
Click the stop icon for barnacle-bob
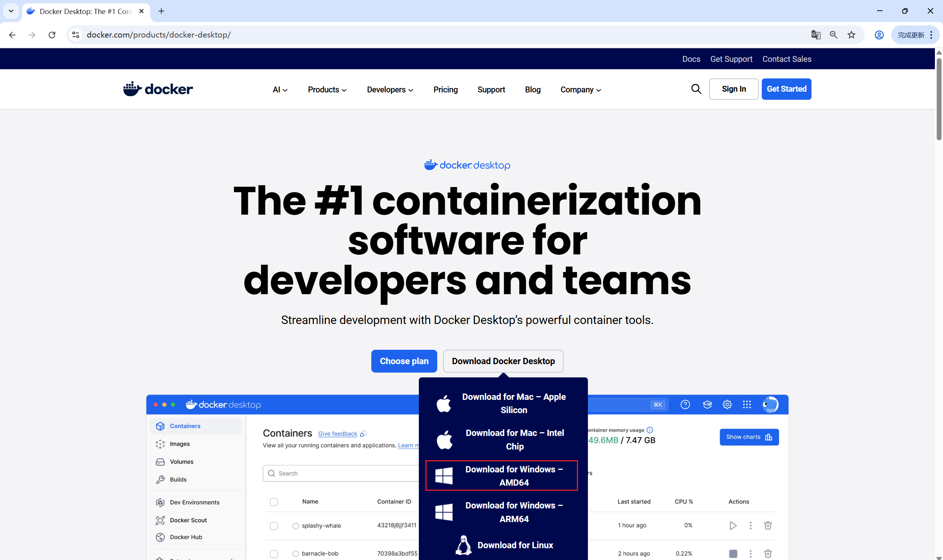pyautogui.click(x=733, y=554)
